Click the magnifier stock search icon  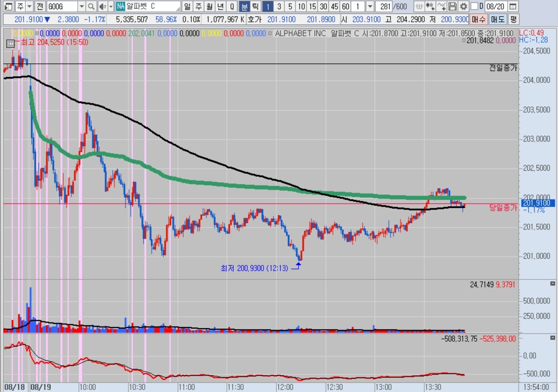91,7
